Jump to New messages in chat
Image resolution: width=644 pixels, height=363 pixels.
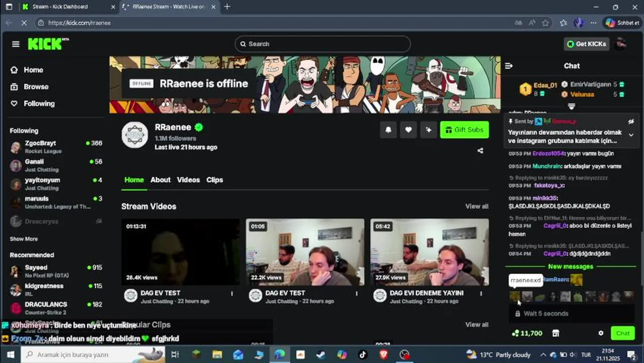pos(570,266)
